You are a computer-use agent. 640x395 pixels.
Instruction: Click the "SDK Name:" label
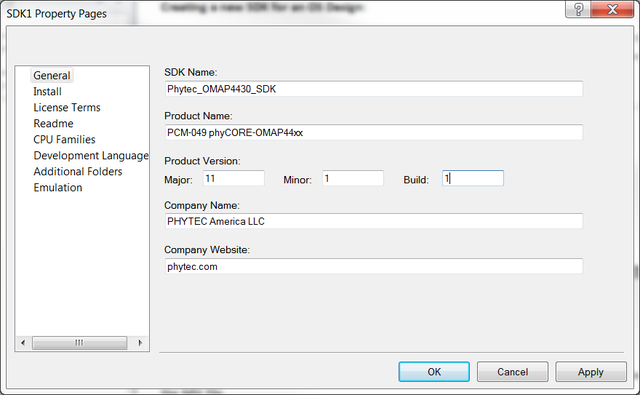(x=191, y=72)
